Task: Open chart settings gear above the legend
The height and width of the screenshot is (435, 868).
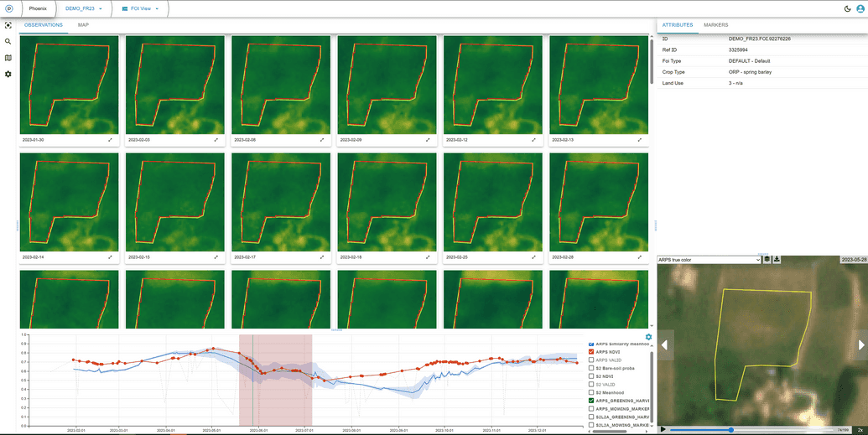Action: point(648,337)
